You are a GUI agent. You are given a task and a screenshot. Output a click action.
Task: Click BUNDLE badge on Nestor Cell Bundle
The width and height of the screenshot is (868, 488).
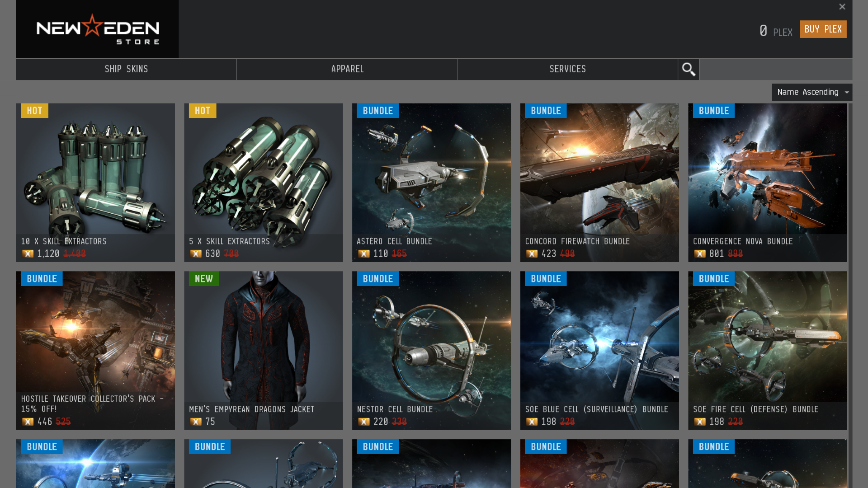(377, 279)
